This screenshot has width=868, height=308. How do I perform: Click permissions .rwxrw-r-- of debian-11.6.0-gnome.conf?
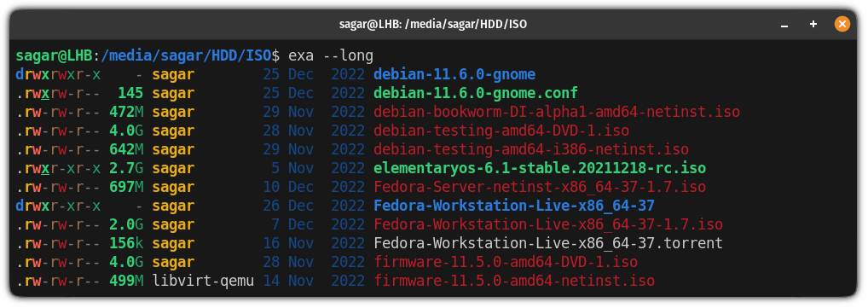click(x=58, y=93)
